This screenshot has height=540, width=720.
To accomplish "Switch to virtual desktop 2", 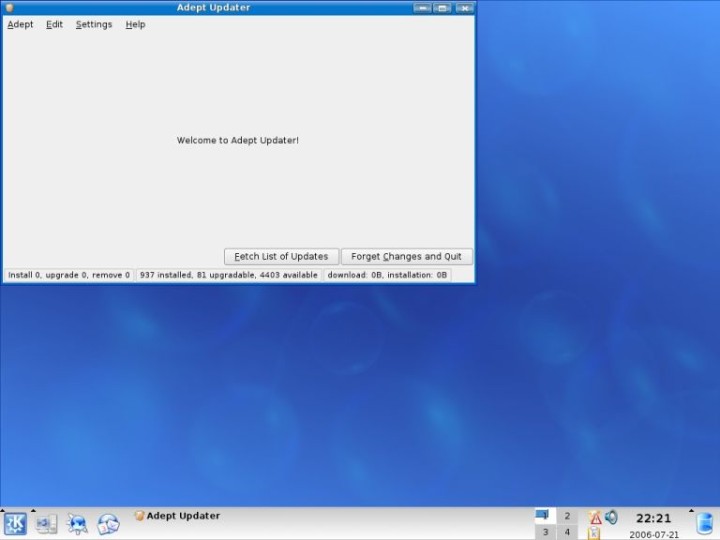I will click(x=567, y=516).
